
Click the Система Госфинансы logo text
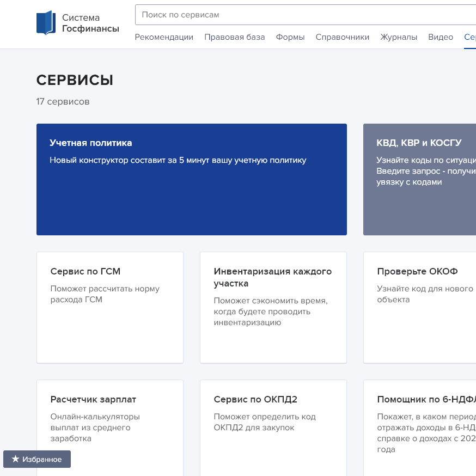click(90, 23)
